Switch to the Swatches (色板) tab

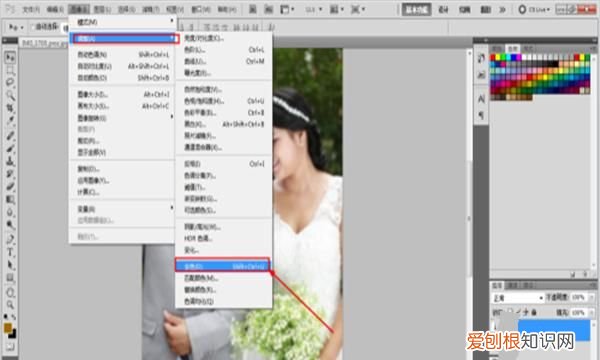pyautogui.click(x=512, y=48)
